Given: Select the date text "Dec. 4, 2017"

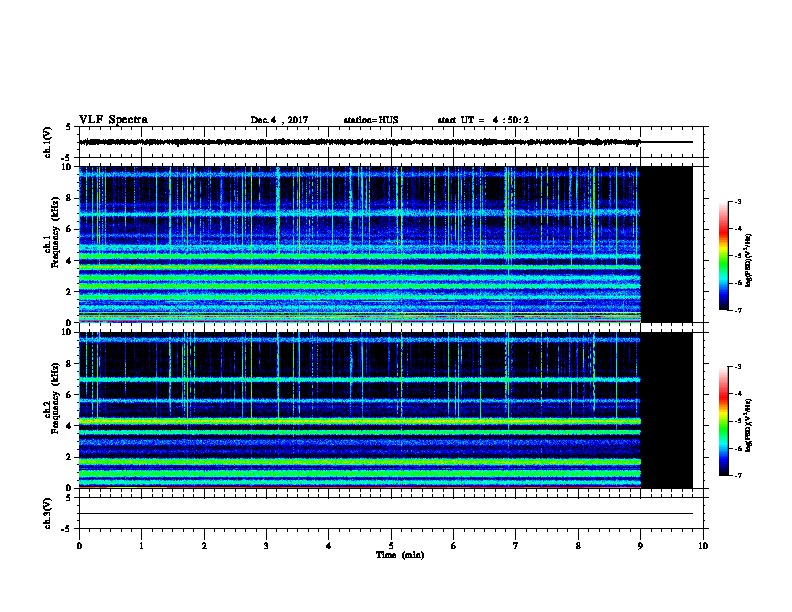Looking at the screenshot, I should [279, 120].
